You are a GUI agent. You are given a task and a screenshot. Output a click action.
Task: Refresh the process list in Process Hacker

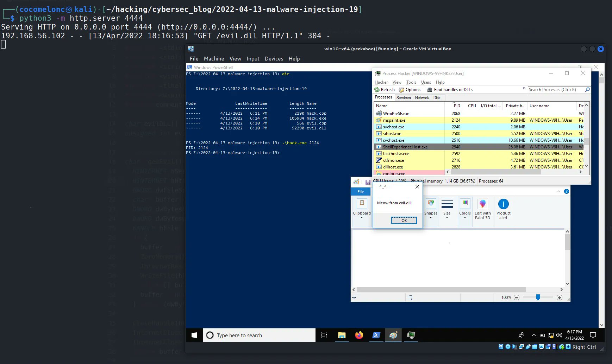pyautogui.click(x=384, y=89)
